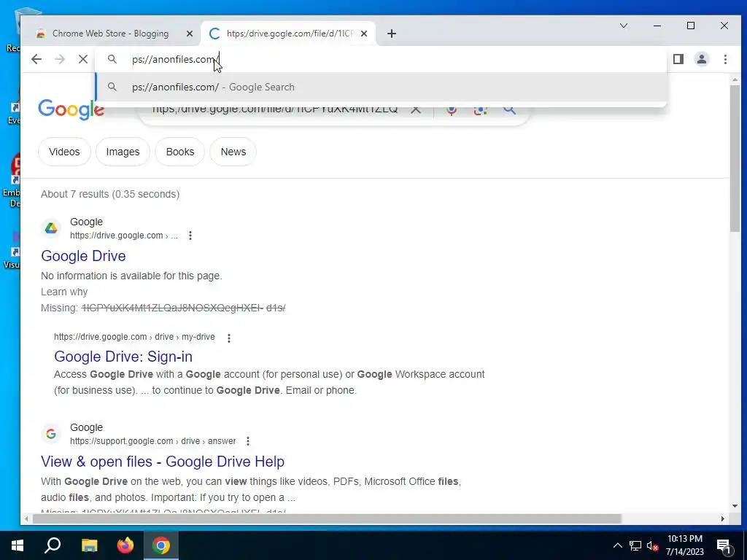The image size is (747, 560).
Task: Switch to Chrome Web Store - Blogging tab
Action: click(x=111, y=34)
